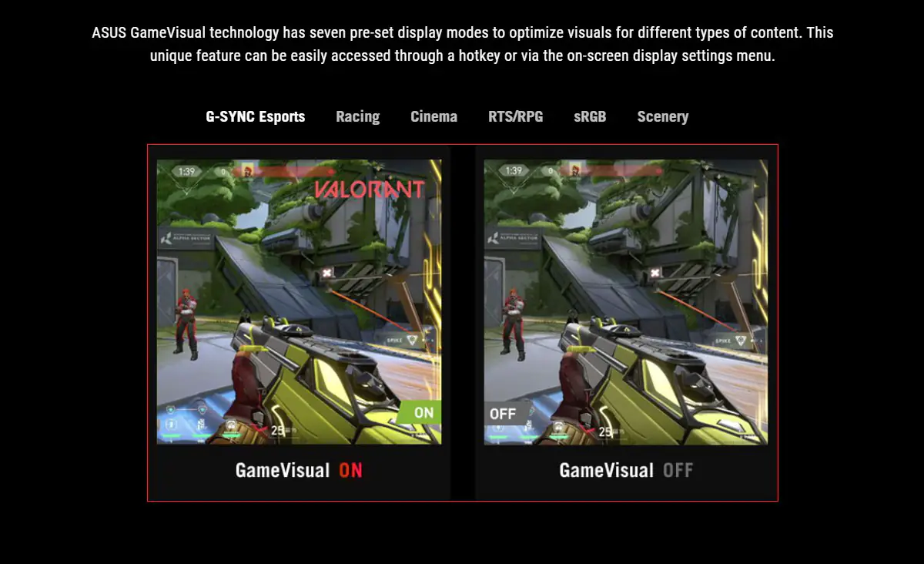Click the VALORANT logo in the left screenshot
The width and height of the screenshot is (924, 564).
pyautogui.click(x=369, y=190)
